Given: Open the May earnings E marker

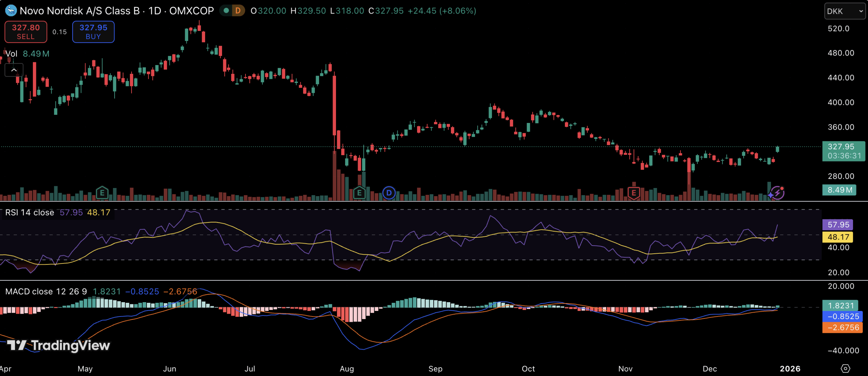Looking at the screenshot, I should 102,193.
